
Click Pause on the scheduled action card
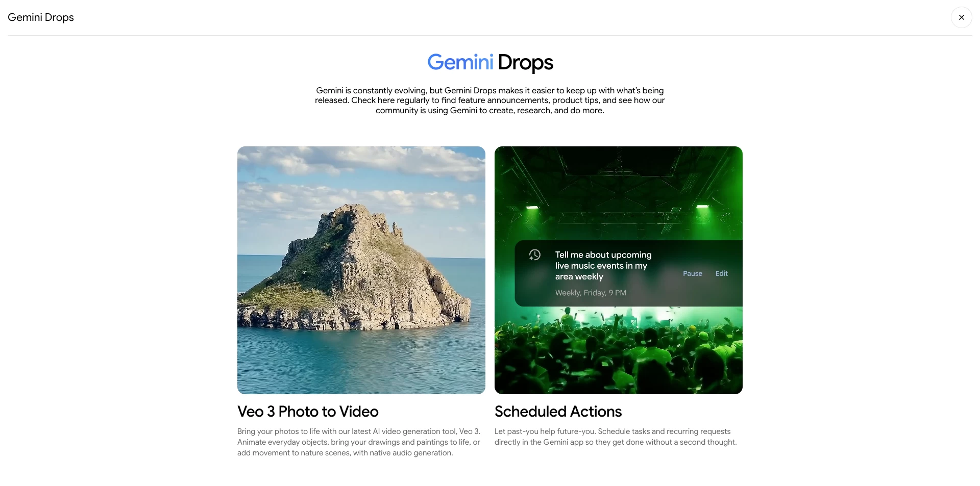click(x=693, y=273)
